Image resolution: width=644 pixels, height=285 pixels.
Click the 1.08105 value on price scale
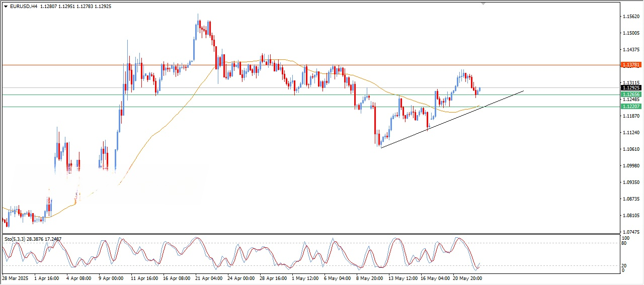point(631,216)
